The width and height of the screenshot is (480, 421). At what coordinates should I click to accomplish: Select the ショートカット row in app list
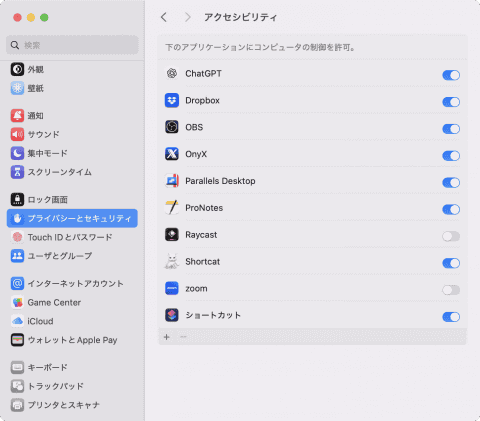tap(312, 315)
